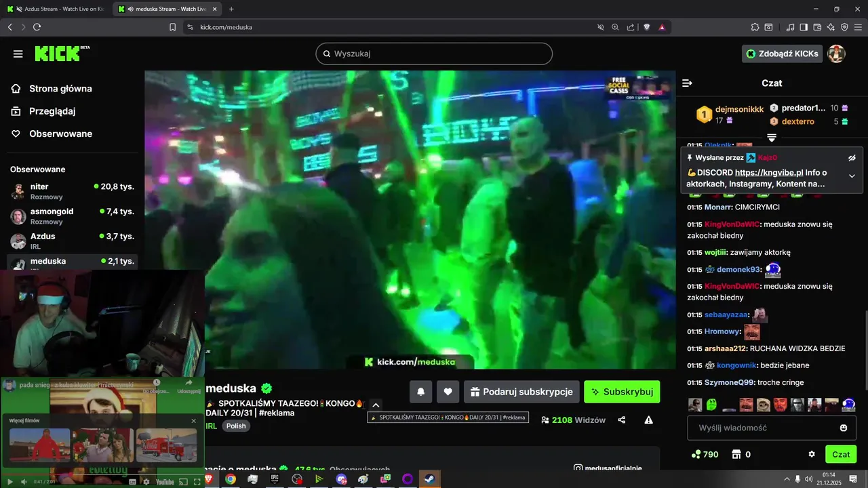Click the IRL category link
This screenshot has height=488, width=868.
211,426
